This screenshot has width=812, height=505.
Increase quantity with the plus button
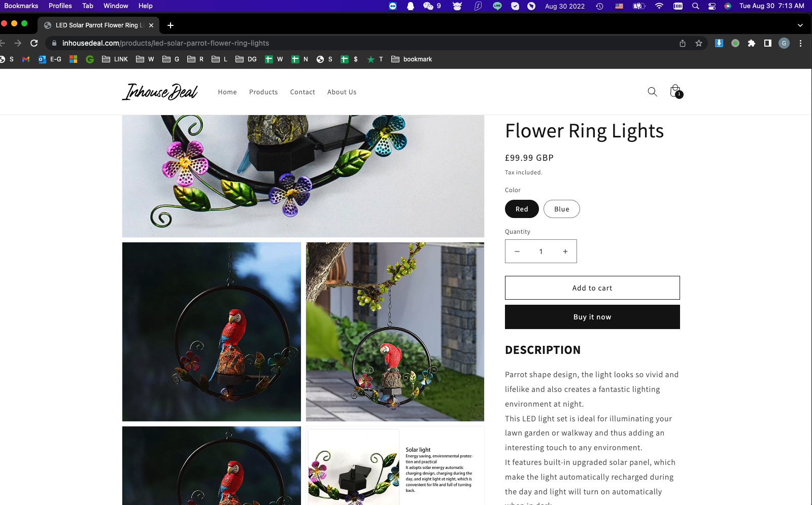pos(565,251)
